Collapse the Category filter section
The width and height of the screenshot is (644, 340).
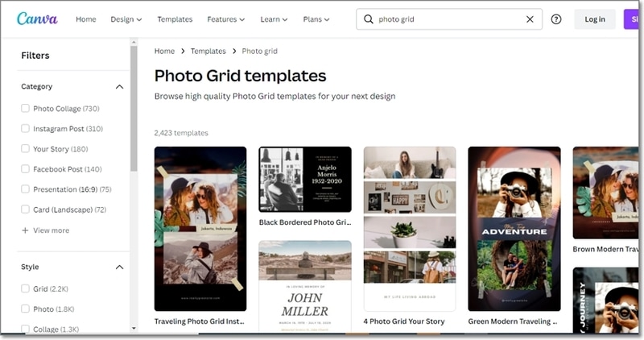119,87
